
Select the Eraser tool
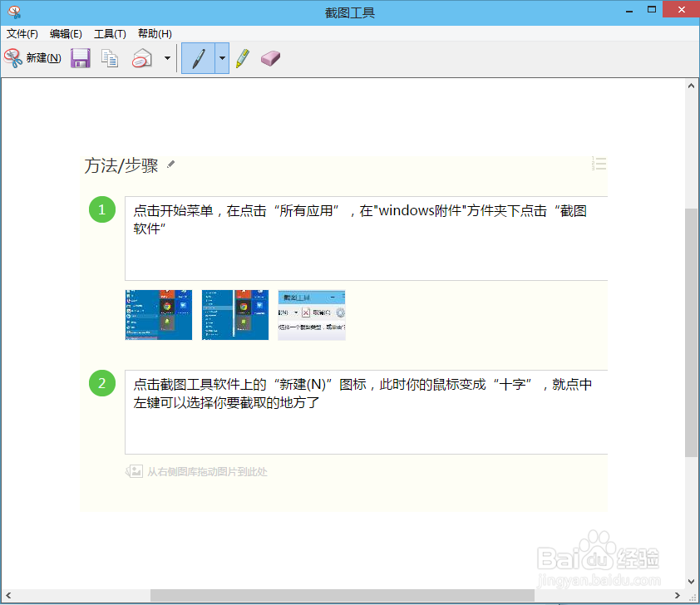(x=269, y=58)
